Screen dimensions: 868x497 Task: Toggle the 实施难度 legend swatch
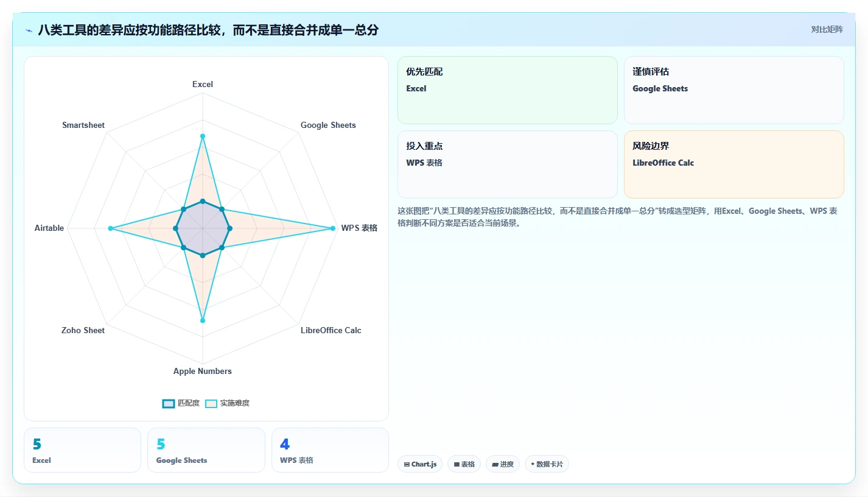211,403
